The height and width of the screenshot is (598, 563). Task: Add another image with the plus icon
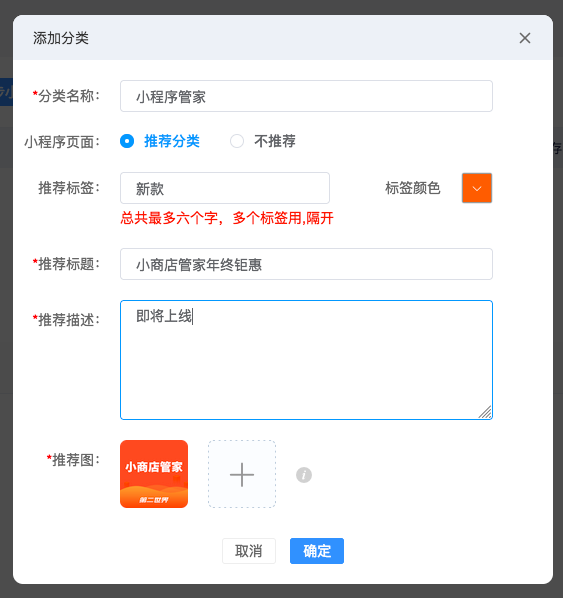[x=242, y=474]
